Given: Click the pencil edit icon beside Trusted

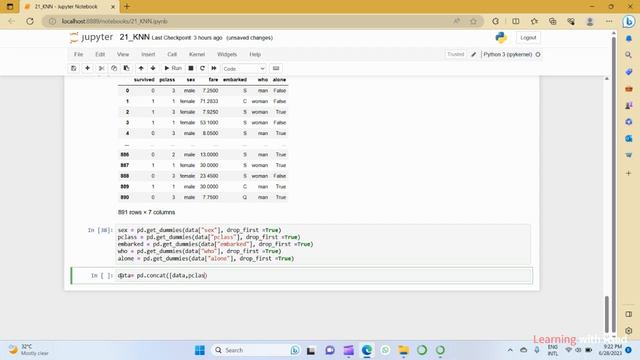Looking at the screenshot, I should click(x=473, y=54).
